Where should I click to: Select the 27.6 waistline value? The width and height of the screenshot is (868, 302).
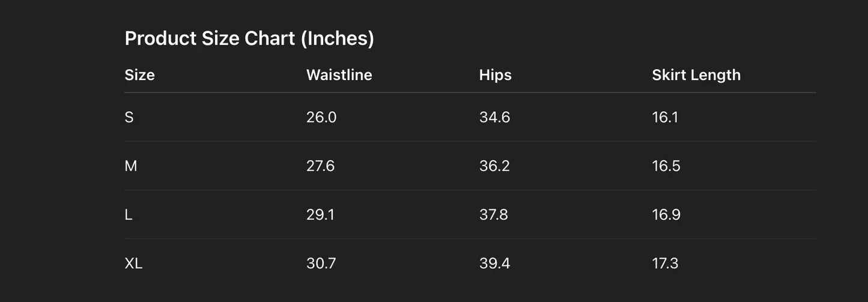[x=320, y=166]
